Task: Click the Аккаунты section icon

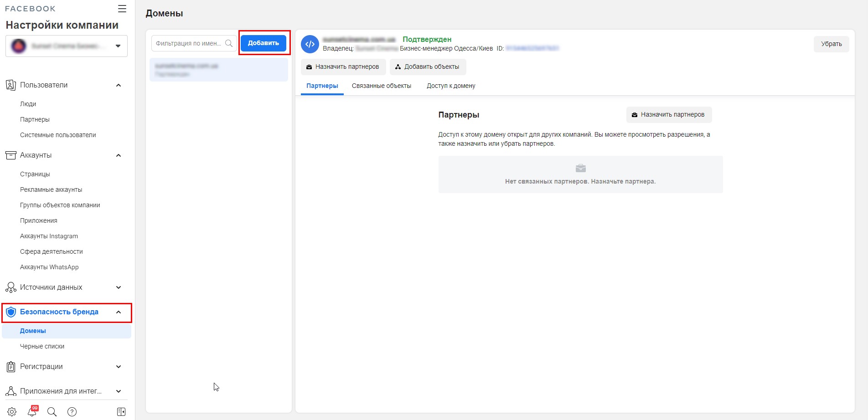Action: pyautogui.click(x=10, y=155)
